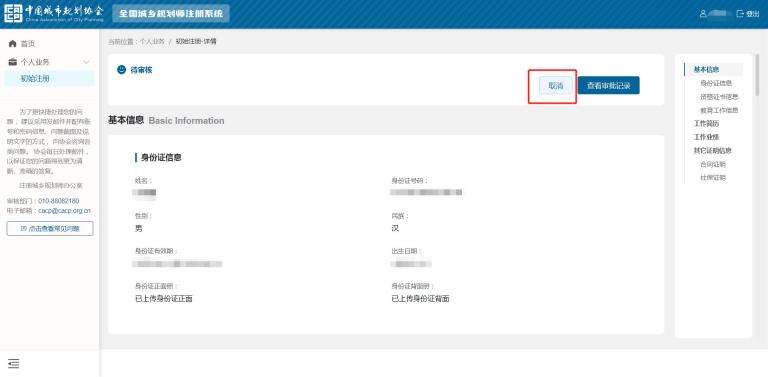
Task: Jump to 基本信息 in right anchor nav
Action: click(x=706, y=70)
